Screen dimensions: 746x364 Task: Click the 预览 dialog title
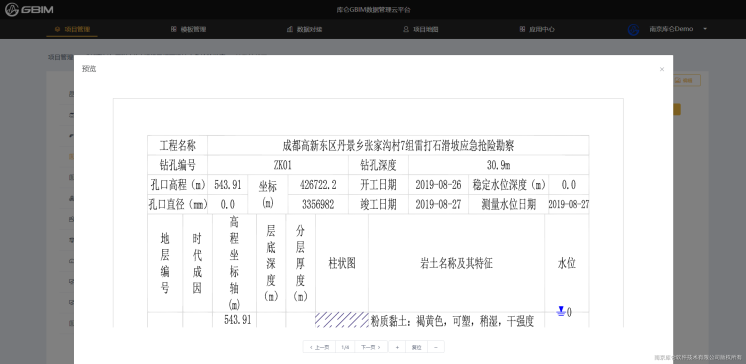[x=89, y=69]
